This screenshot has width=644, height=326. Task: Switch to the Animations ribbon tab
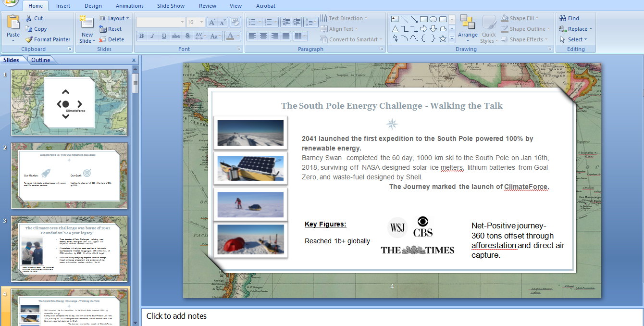[x=129, y=6]
